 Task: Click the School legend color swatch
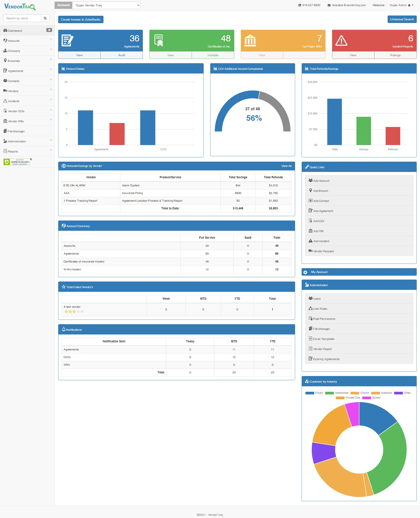[366, 398]
